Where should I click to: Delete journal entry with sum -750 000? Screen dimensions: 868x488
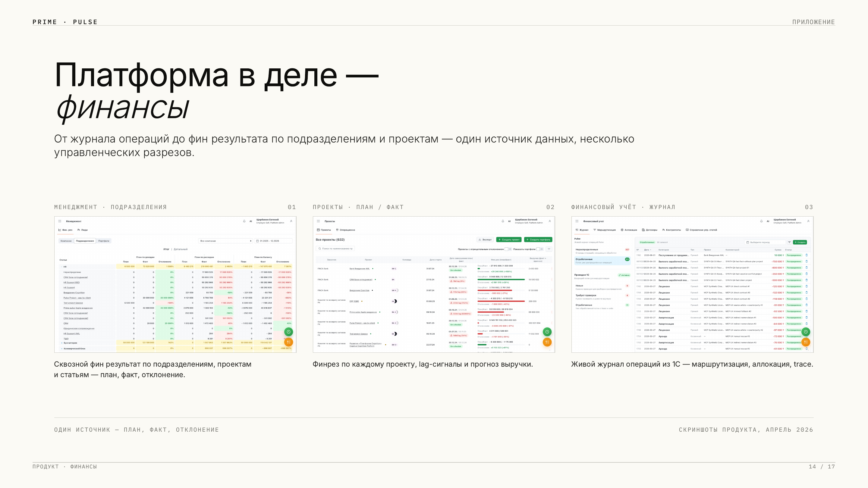806,261
